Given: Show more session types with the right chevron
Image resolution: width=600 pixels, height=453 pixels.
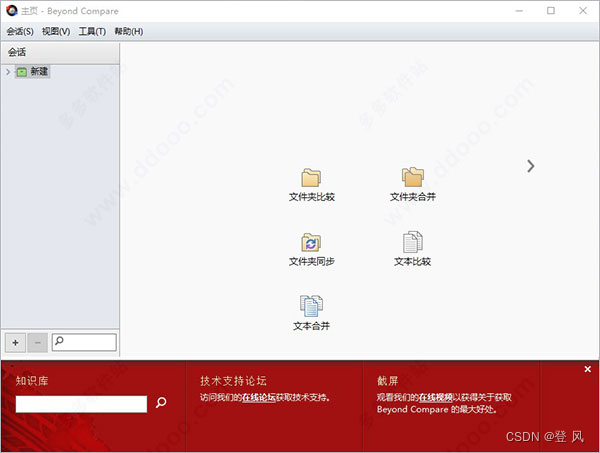Looking at the screenshot, I should click(x=530, y=166).
